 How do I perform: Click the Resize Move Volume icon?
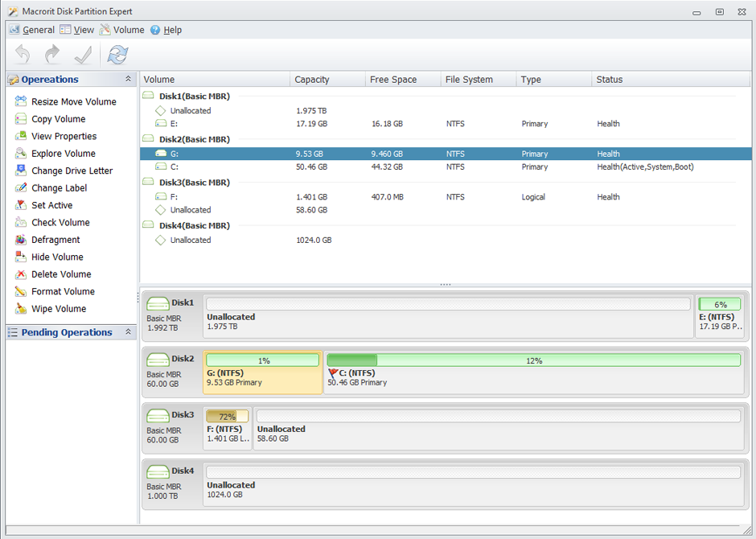click(x=21, y=101)
